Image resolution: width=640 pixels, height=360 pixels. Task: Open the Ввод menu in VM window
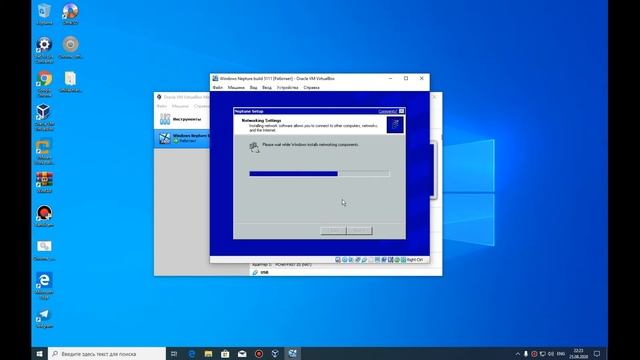pos(267,87)
